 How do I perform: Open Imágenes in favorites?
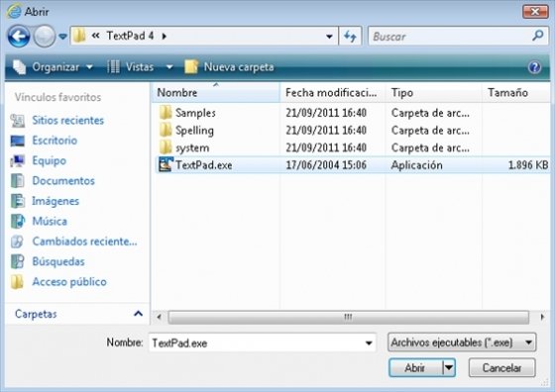coord(55,201)
